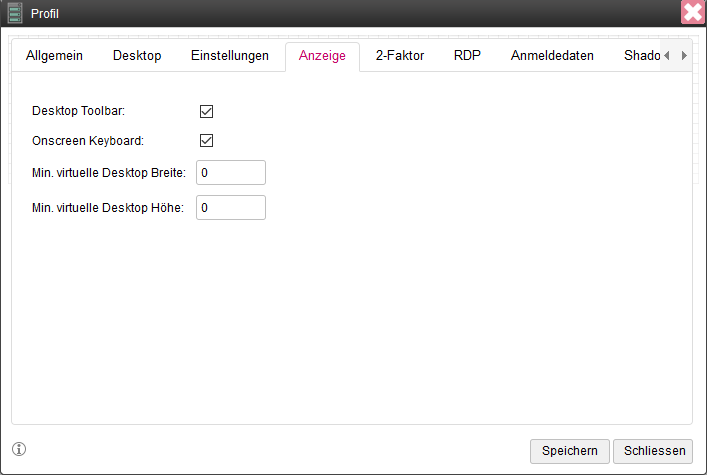Open the RDP tab
Viewport: 707px width, 475px height.
click(467, 55)
